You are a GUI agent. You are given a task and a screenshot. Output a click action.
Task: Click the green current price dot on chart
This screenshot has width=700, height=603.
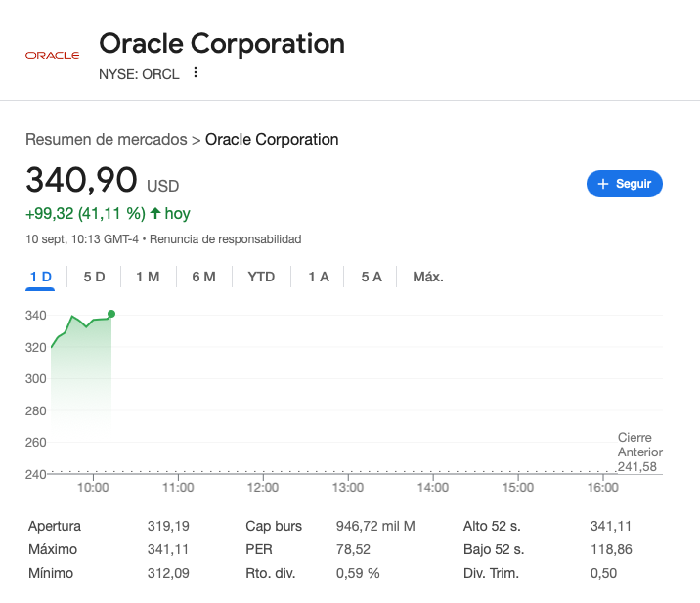pyautogui.click(x=111, y=314)
